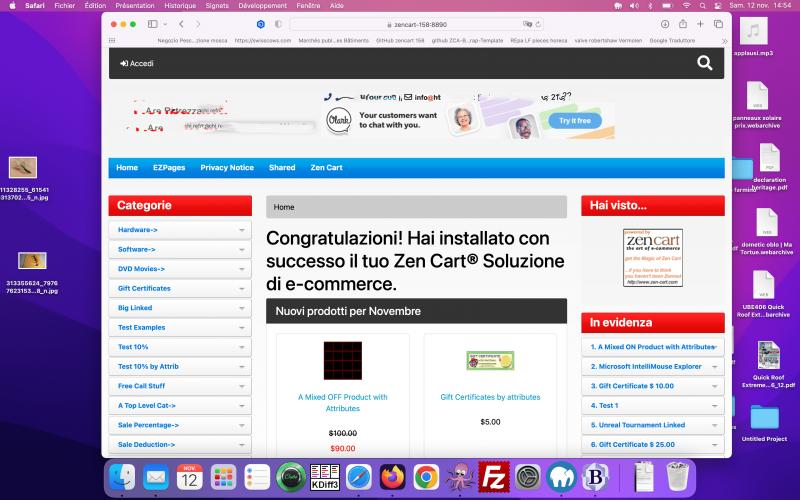Reload the page with the refresh icon

[538, 24]
